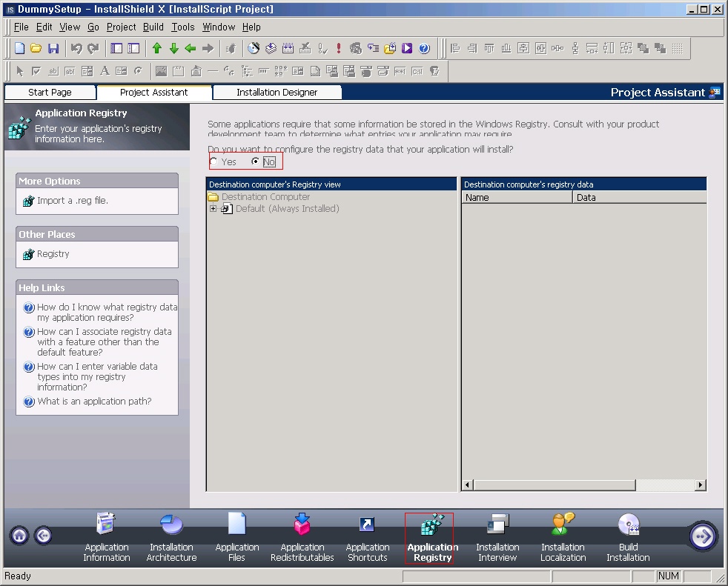Open the Build menu

pos(153,27)
